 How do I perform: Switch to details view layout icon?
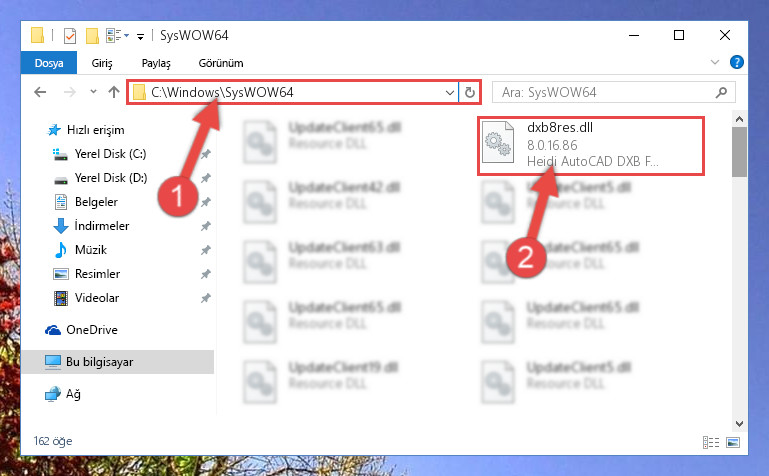711,443
